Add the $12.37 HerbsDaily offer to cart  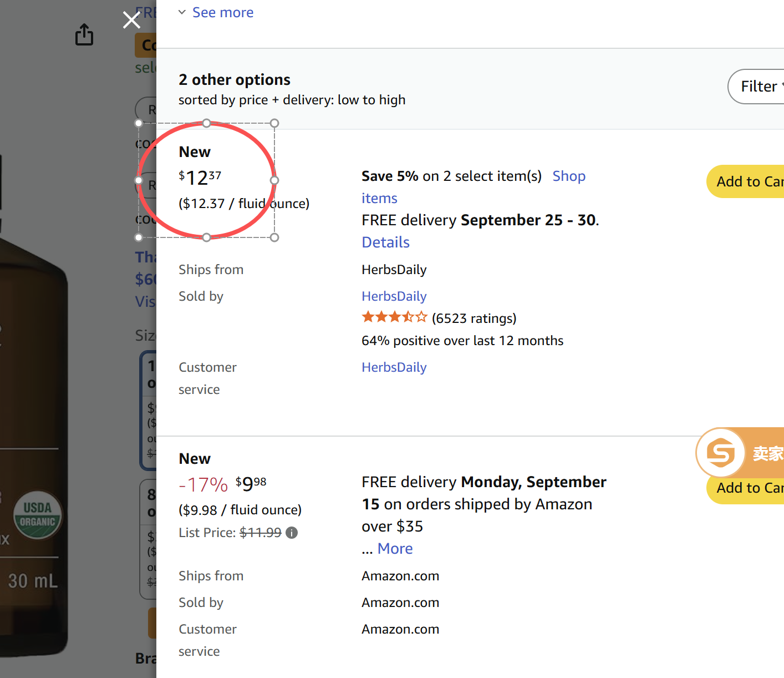tap(746, 181)
